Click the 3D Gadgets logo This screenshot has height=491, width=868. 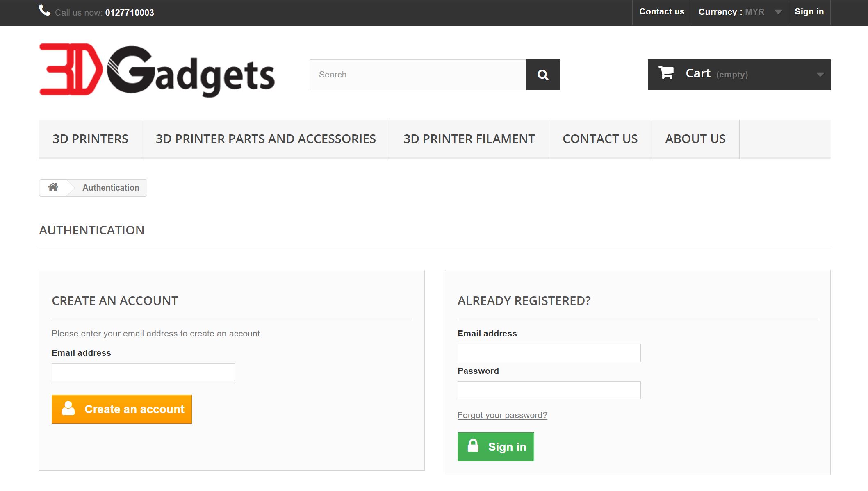157,70
